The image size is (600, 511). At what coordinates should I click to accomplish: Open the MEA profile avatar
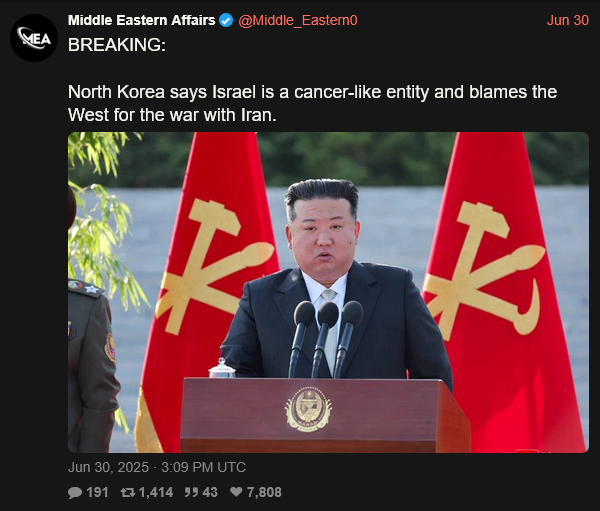[x=34, y=38]
